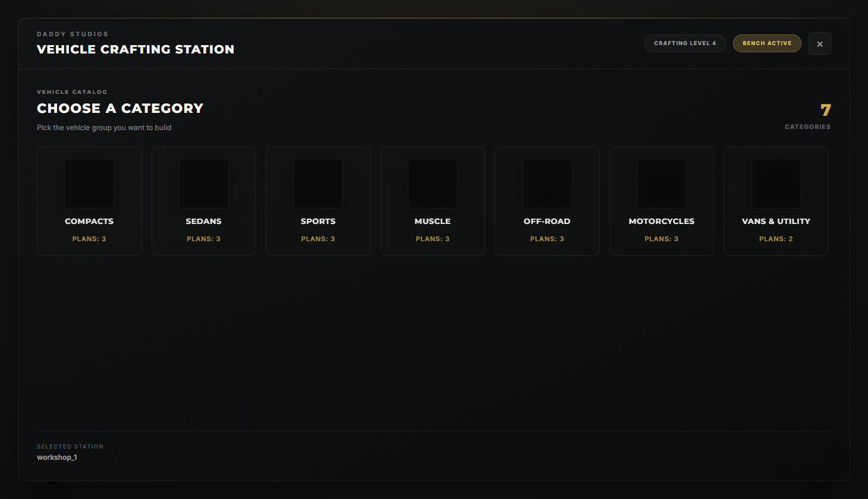Viewport: 868px width, 499px height.
Task: Click the Motorcycles thumbnail image
Action: 662,184
